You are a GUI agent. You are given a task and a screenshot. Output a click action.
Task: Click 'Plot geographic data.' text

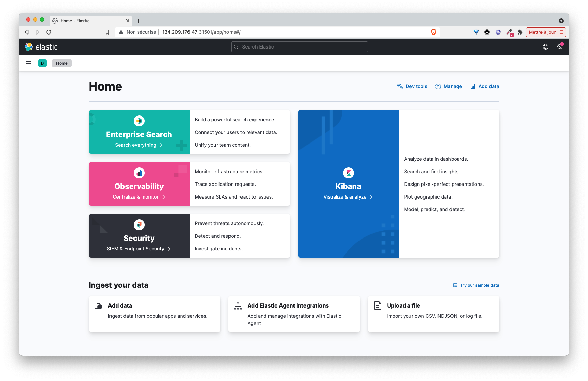coord(428,197)
